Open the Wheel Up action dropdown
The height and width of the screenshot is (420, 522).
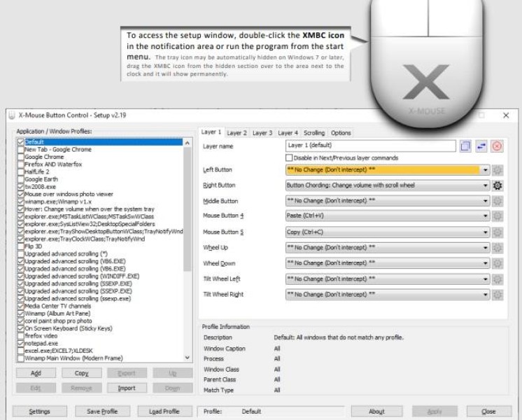click(x=388, y=248)
